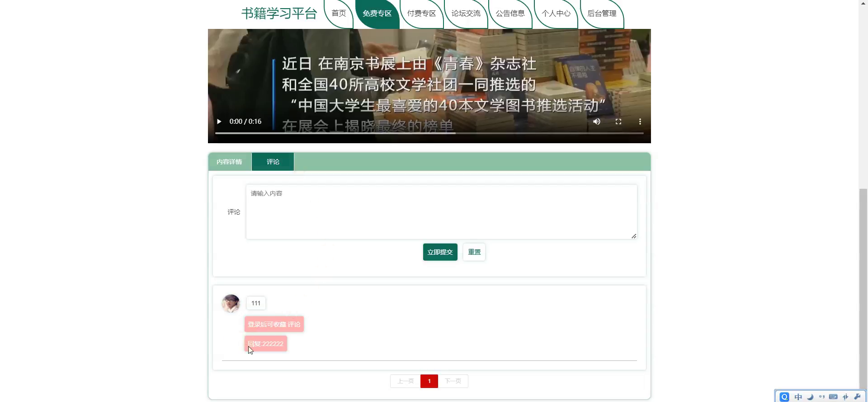Go to 上一页 previous page
The height and width of the screenshot is (402, 868).
coord(406,381)
